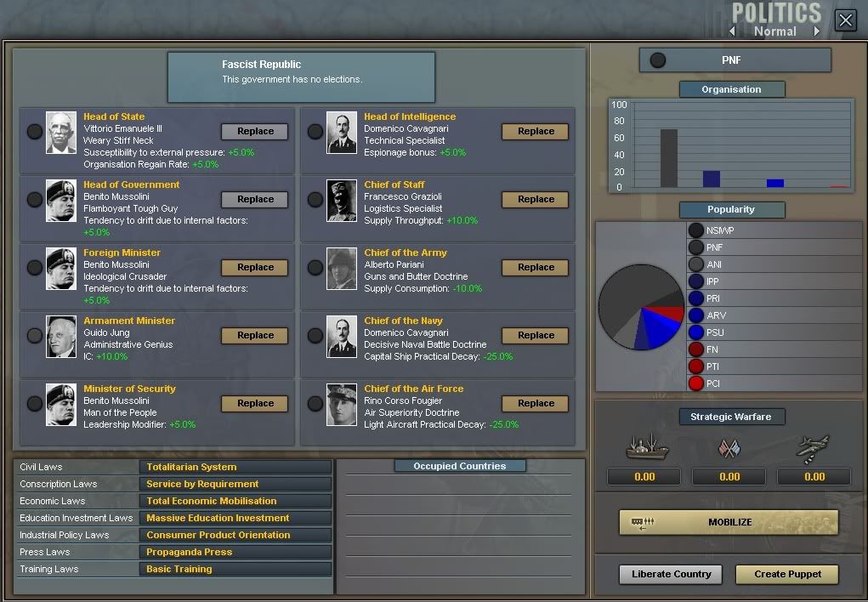Close the Politics screen

[845, 20]
